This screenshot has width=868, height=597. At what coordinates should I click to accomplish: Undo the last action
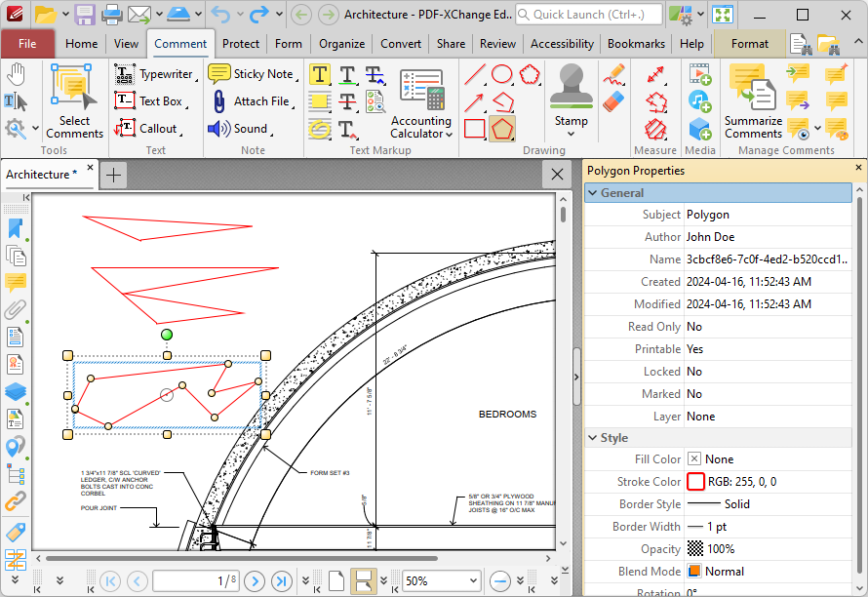pyautogui.click(x=220, y=15)
